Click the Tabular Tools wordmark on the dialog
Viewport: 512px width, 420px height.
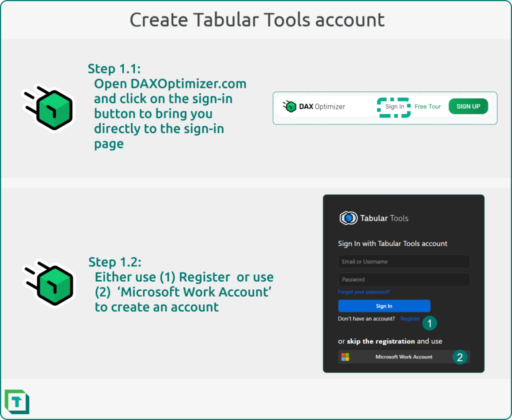coord(384,218)
